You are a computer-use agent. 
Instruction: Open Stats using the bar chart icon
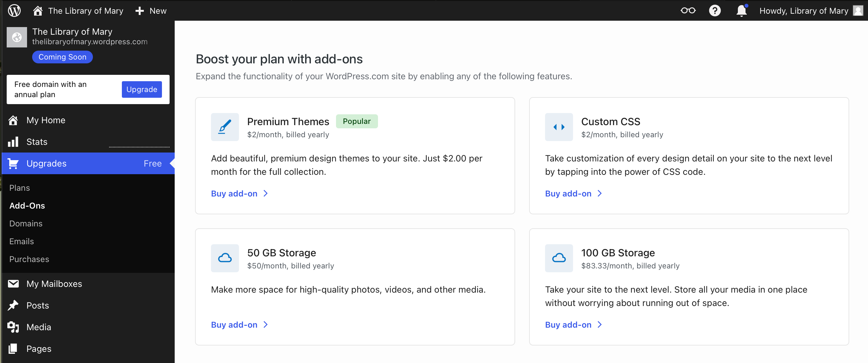13,142
